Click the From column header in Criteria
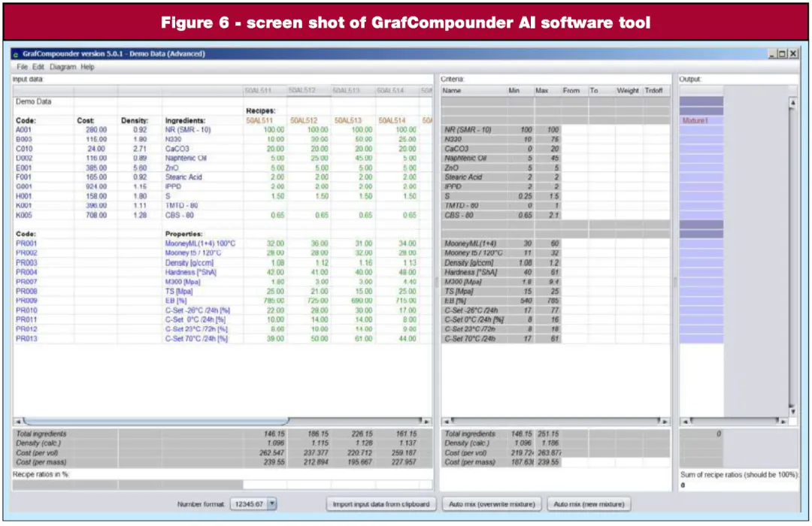 point(574,91)
